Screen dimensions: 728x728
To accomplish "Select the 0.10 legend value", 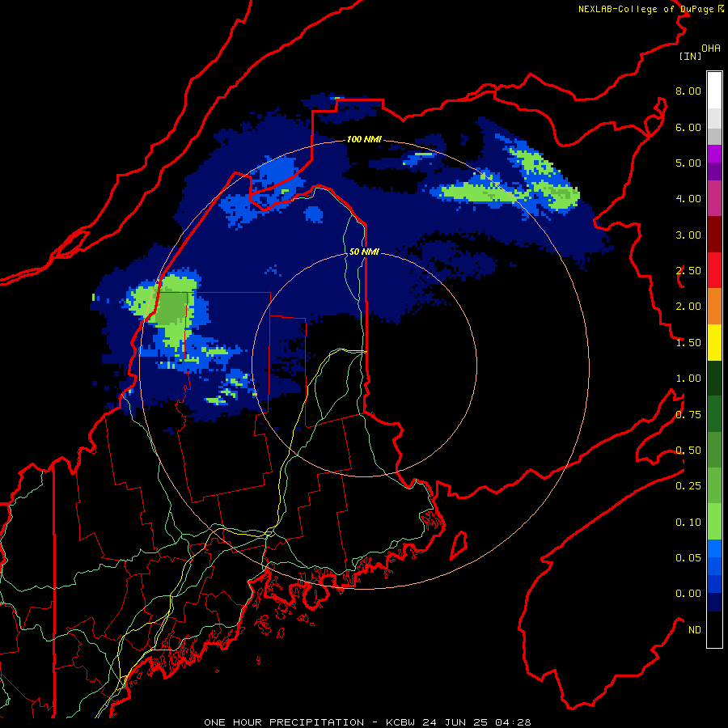I will tap(688, 523).
